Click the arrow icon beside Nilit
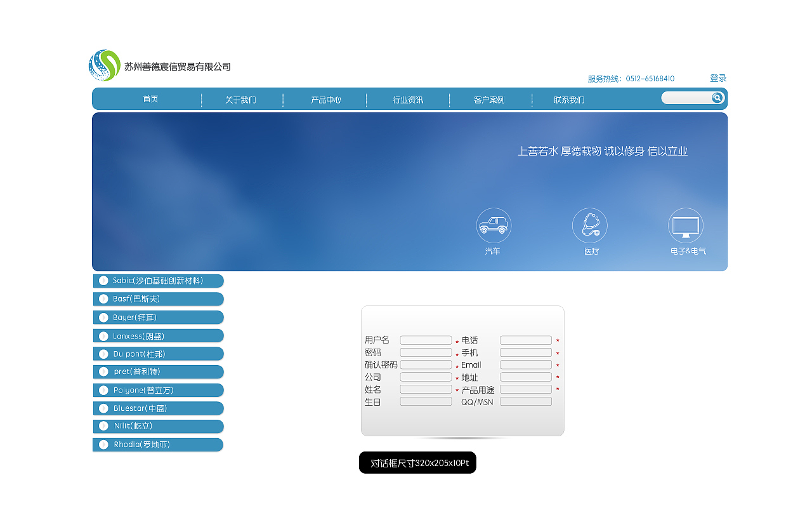Image resolution: width=812 pixels, height=508 pixels. pos(104,426)
